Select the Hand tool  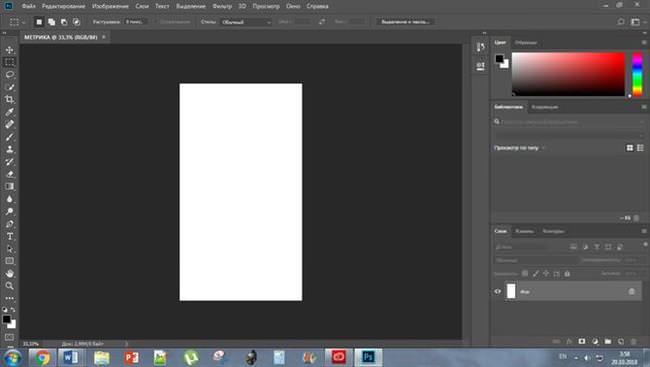point(10,274)
